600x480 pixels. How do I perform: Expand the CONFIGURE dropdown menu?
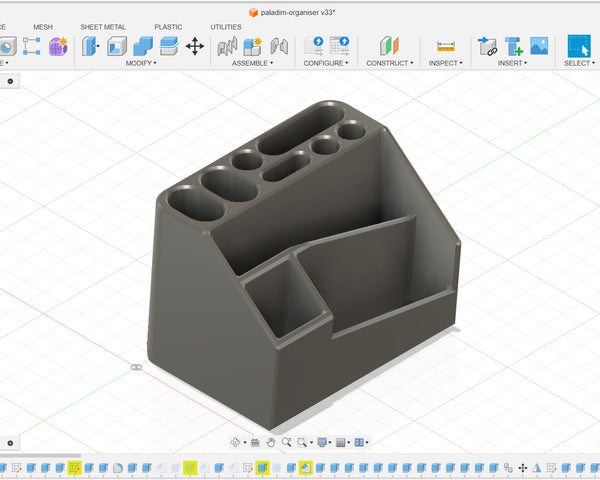click(x=326, y=63)
